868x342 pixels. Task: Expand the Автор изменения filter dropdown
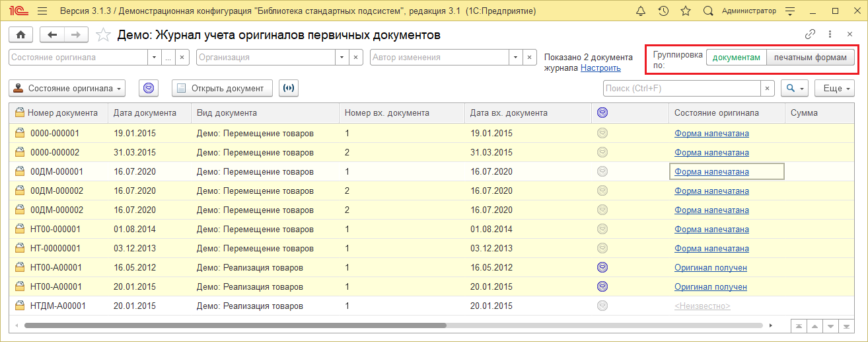(515, 58)
